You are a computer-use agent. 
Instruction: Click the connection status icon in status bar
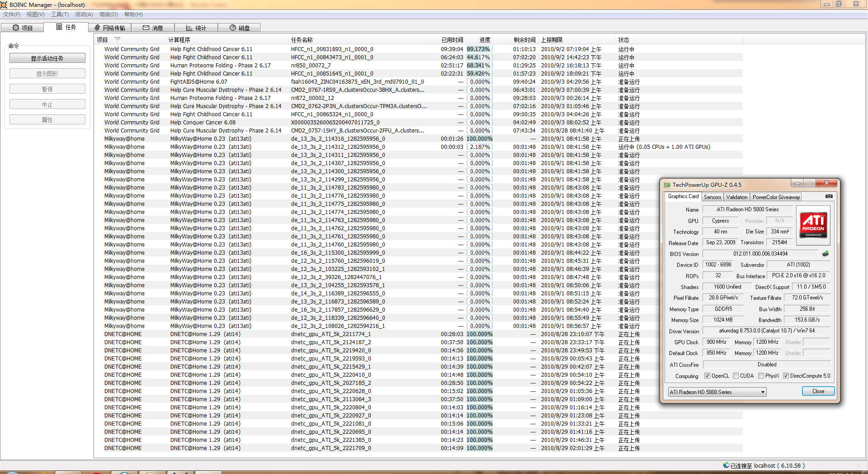tap(726, 465)
